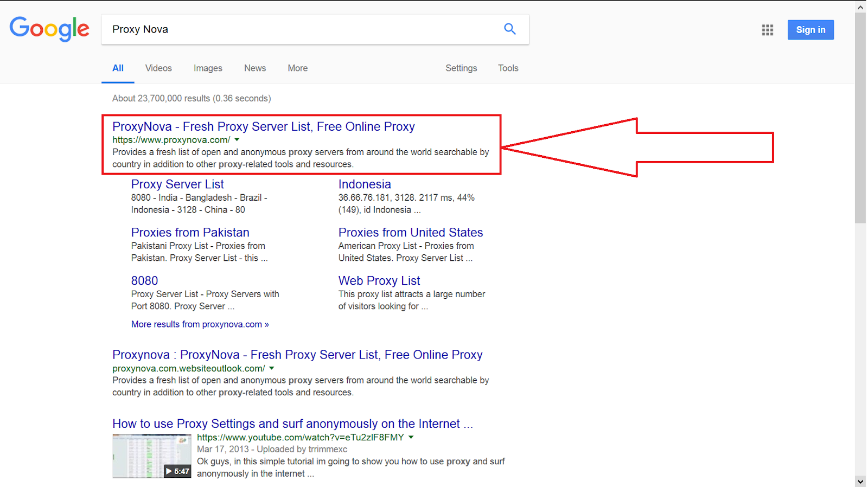Viewport: 868px width, 487px height.
Task: Switch to the Images tab
Action: click(x=208, y=68)
